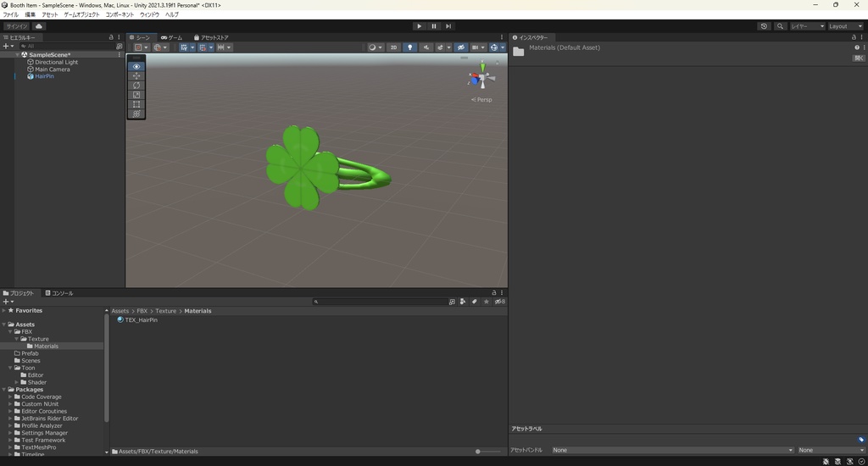The image size is (868, 466).
Task: Select the combined Transform tool
Action: pyautogui.click(x=136, y=114)
